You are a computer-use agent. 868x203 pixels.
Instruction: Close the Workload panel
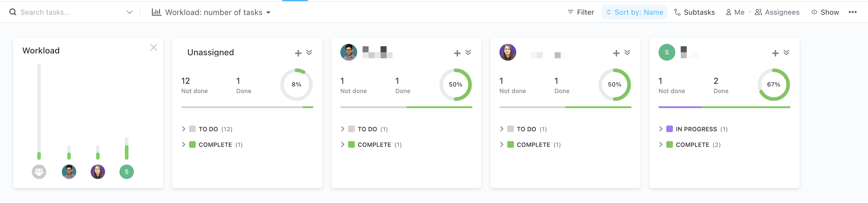click(x=154, y=47)
